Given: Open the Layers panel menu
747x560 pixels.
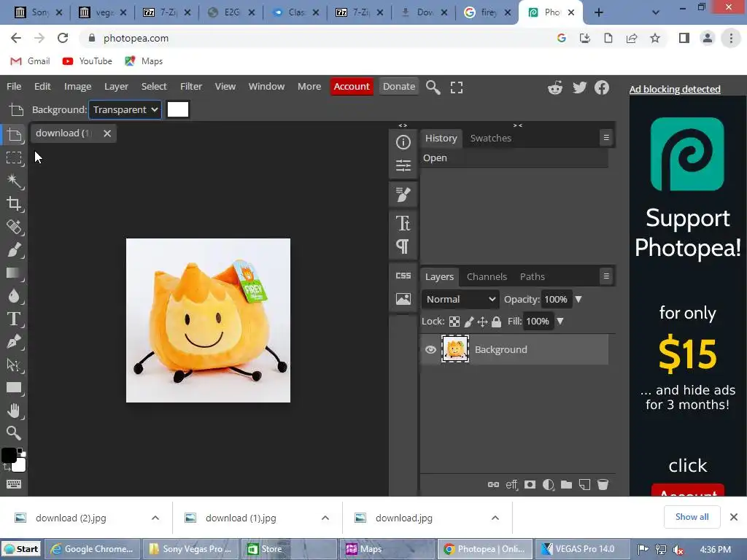Looking at the screenshot, I should pyautogui.click(x=606, y=276).
